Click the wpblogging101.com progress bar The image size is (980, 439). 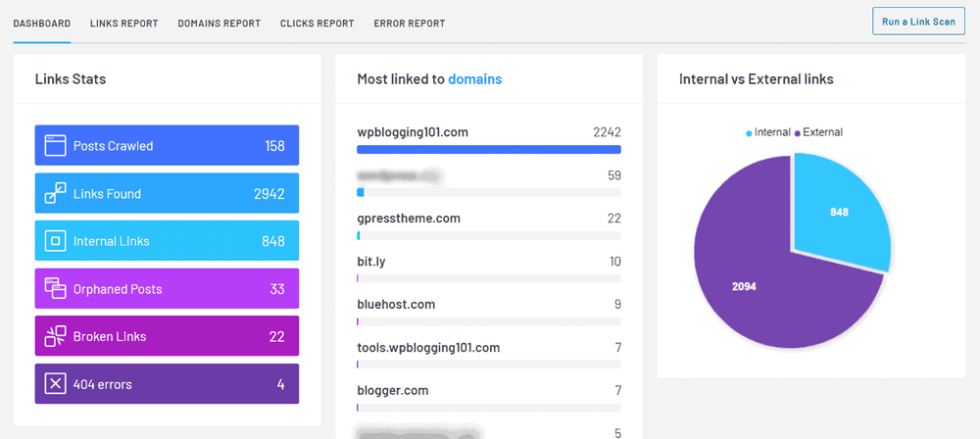(x=489, y=150)
